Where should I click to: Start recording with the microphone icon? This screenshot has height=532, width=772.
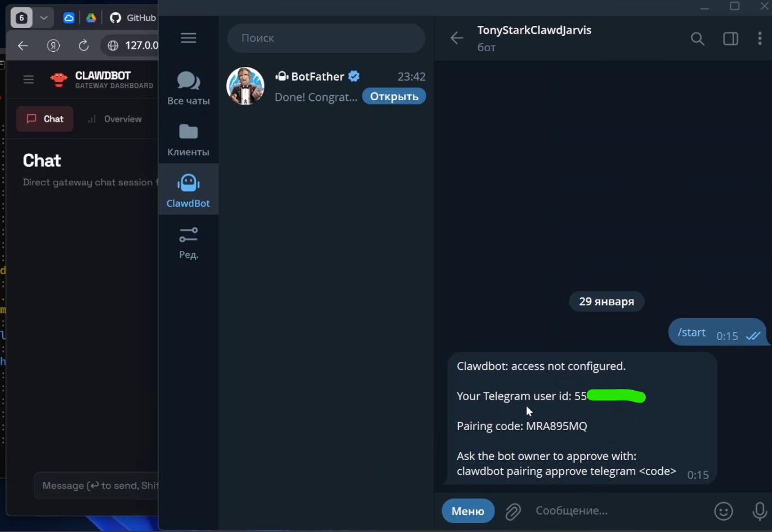(759, 511)
